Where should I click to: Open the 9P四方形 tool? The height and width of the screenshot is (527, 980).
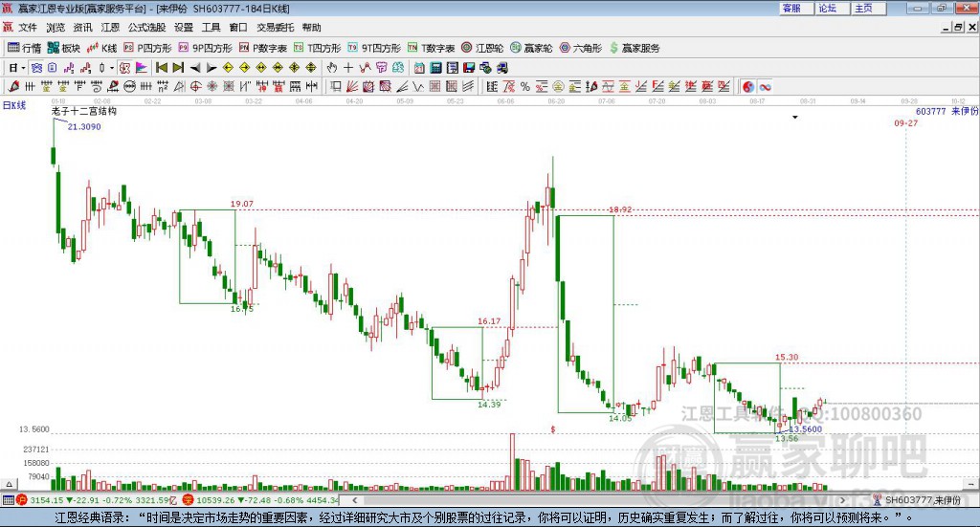pyautogui.click(x=205, y=48)
